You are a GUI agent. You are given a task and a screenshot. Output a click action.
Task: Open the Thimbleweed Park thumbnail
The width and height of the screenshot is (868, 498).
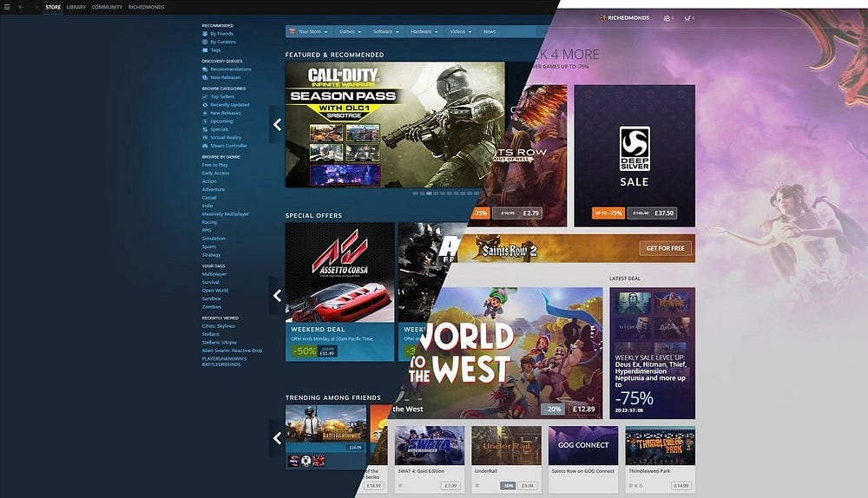coord(660,445)
